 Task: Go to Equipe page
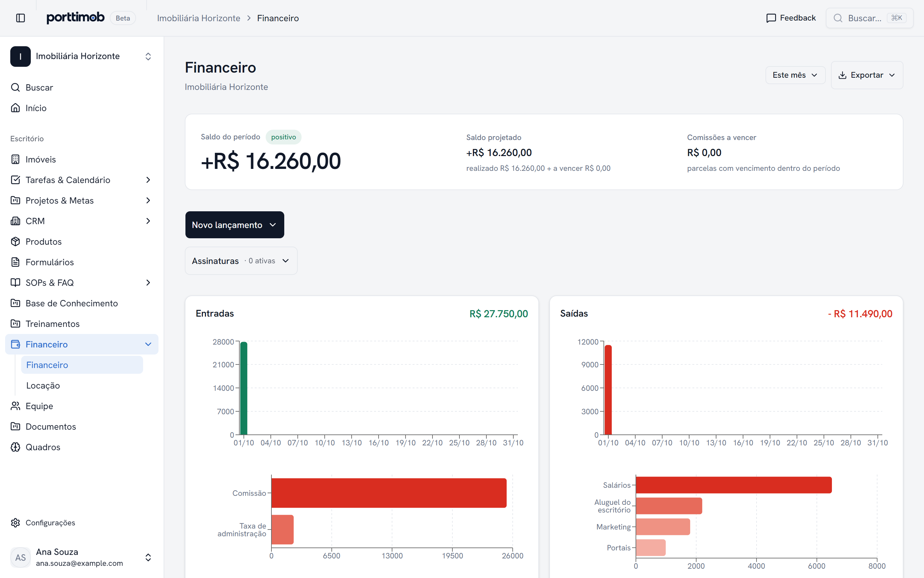[x=82, y=406]
